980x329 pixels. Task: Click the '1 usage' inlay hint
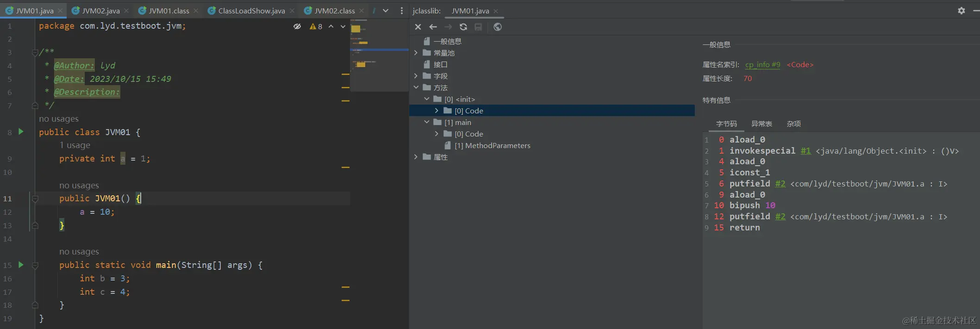coord(75,145)
